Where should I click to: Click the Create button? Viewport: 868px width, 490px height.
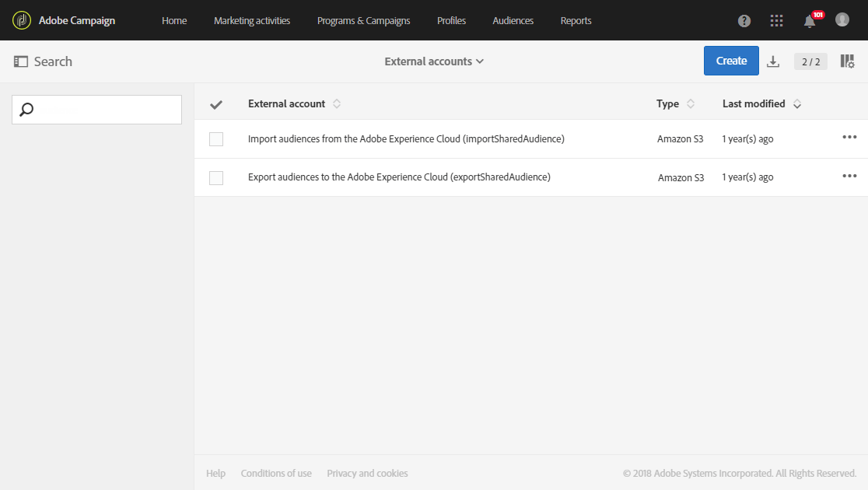(x=730, y=60)
